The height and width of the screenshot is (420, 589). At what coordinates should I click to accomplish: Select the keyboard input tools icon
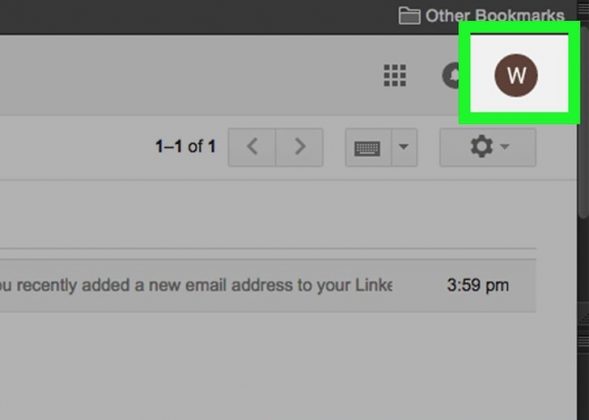tap(368, 147)
